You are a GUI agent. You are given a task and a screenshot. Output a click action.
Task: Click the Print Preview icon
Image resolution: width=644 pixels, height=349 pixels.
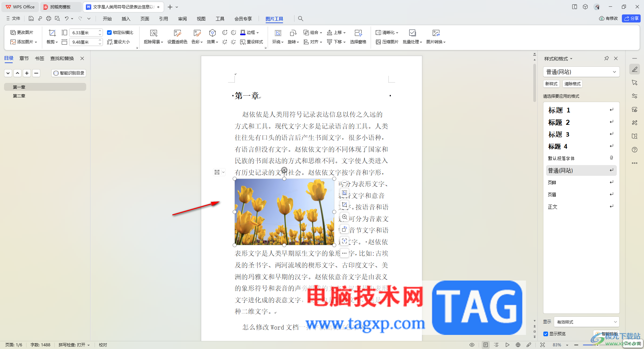57,18
